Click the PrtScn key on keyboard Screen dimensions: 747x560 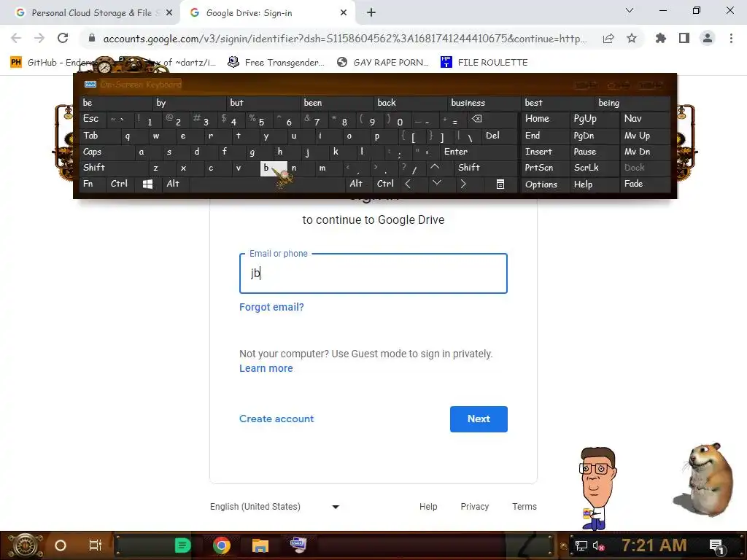(544, 168)
